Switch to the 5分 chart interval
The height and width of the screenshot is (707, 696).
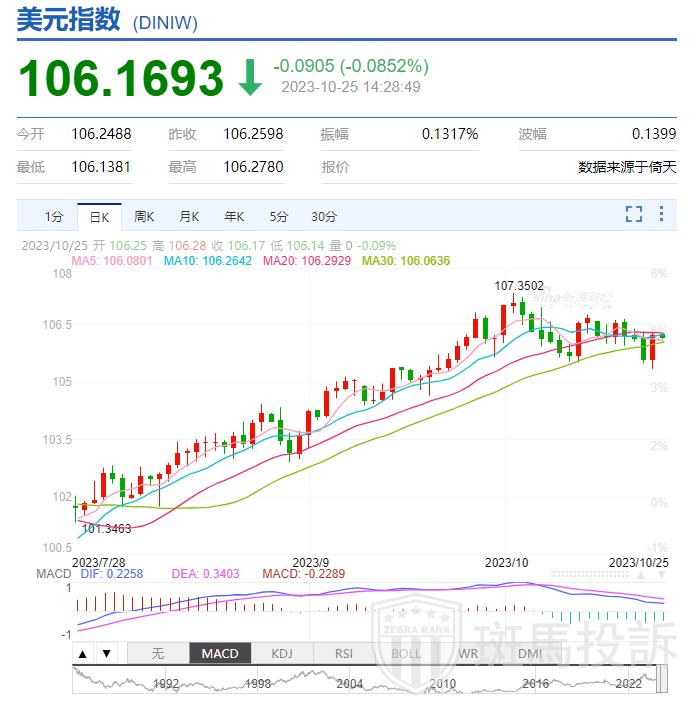tap(278, 216)
